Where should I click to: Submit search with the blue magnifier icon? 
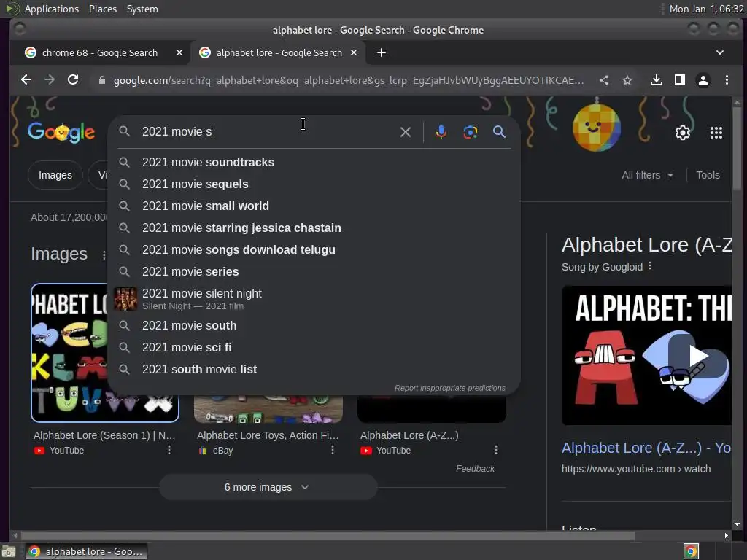(x=499, y=132)
